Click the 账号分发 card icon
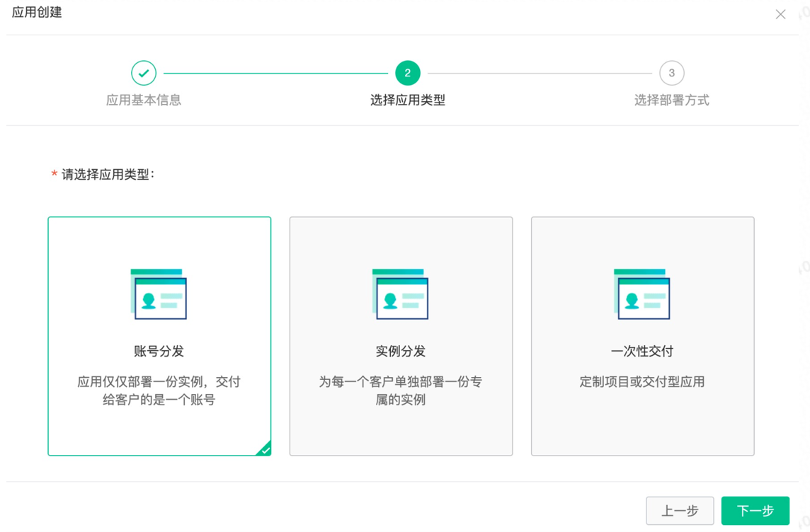The image size is (810, 532). (x=159, y=294)
